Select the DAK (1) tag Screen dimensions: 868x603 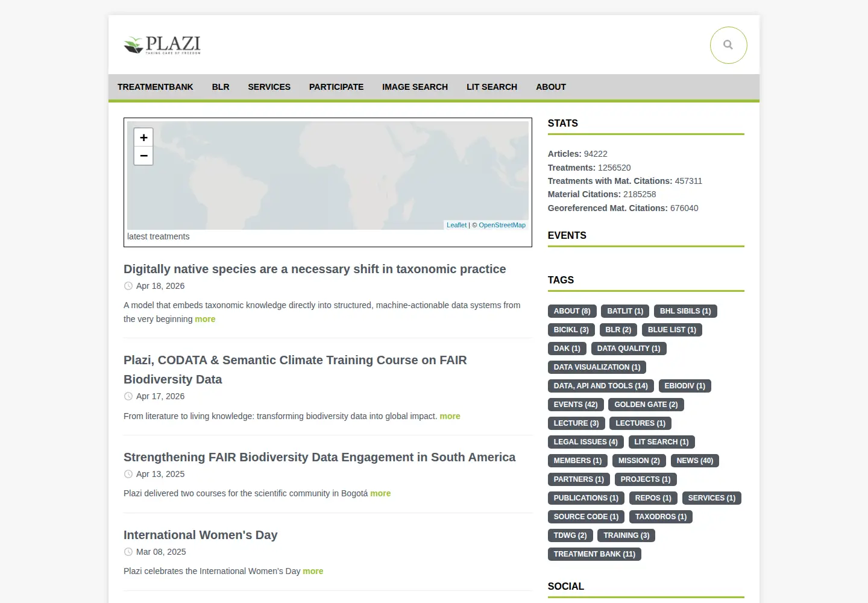point(567,349)
